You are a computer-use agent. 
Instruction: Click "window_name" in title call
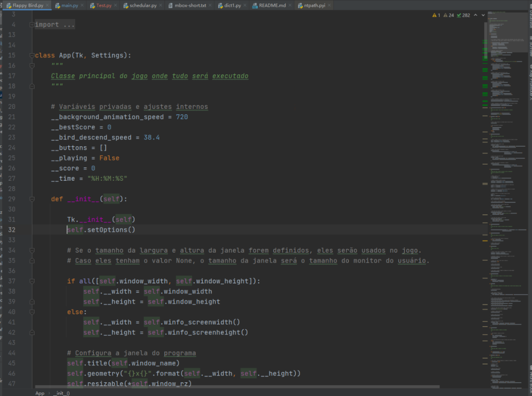(153, 363)
